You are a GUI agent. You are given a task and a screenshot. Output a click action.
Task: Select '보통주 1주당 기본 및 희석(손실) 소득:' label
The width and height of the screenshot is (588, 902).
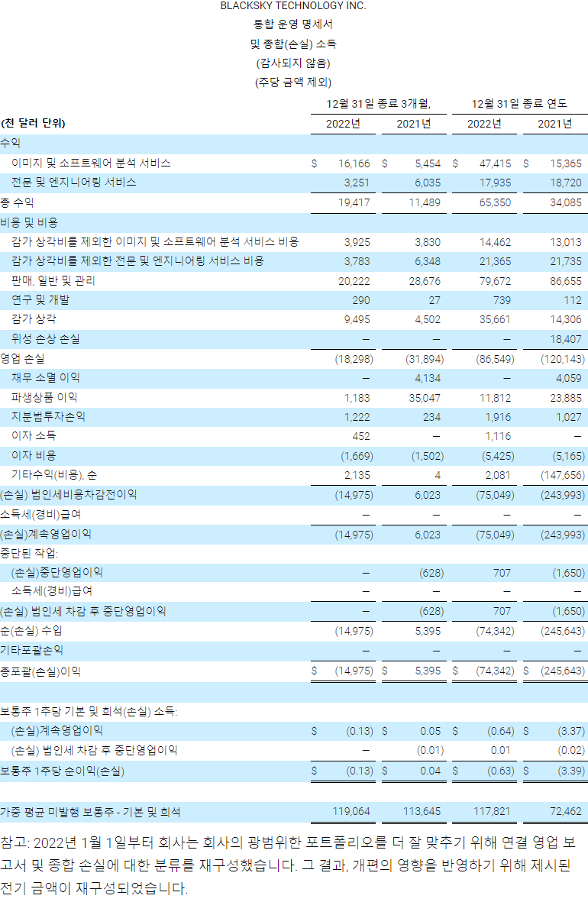[89, 712]
